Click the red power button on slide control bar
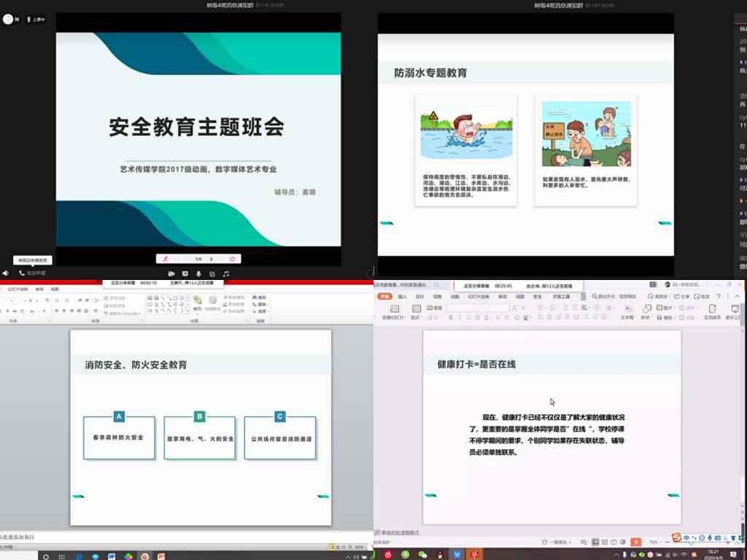747x560 pixels. (232, 259)
